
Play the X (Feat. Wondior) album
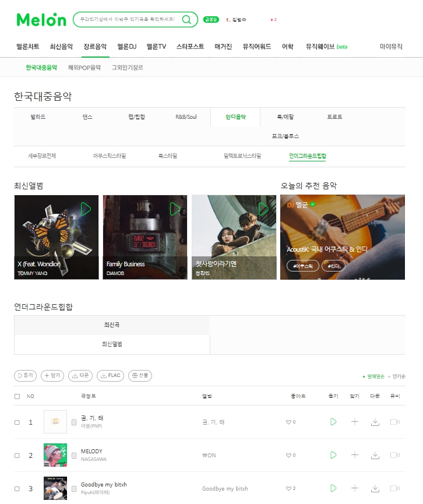tap(86, 209)
